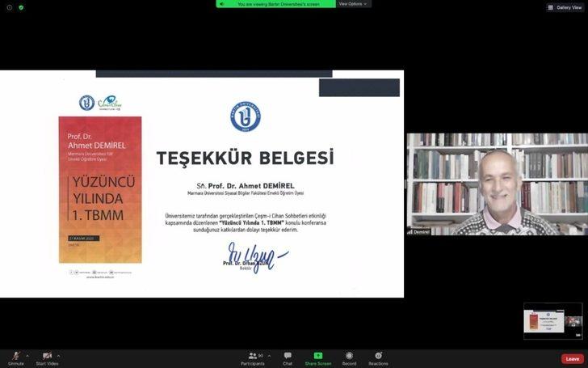Open the Participants panel

[252, 358]
